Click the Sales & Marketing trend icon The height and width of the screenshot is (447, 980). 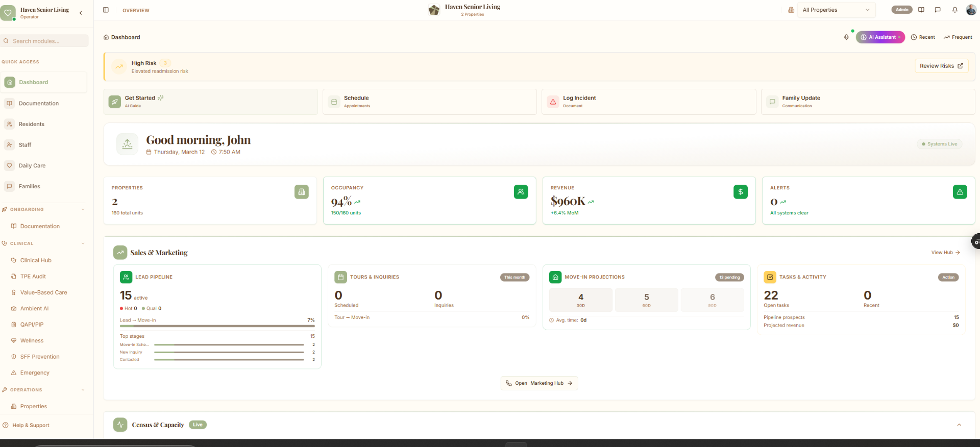tap(120, 253)
